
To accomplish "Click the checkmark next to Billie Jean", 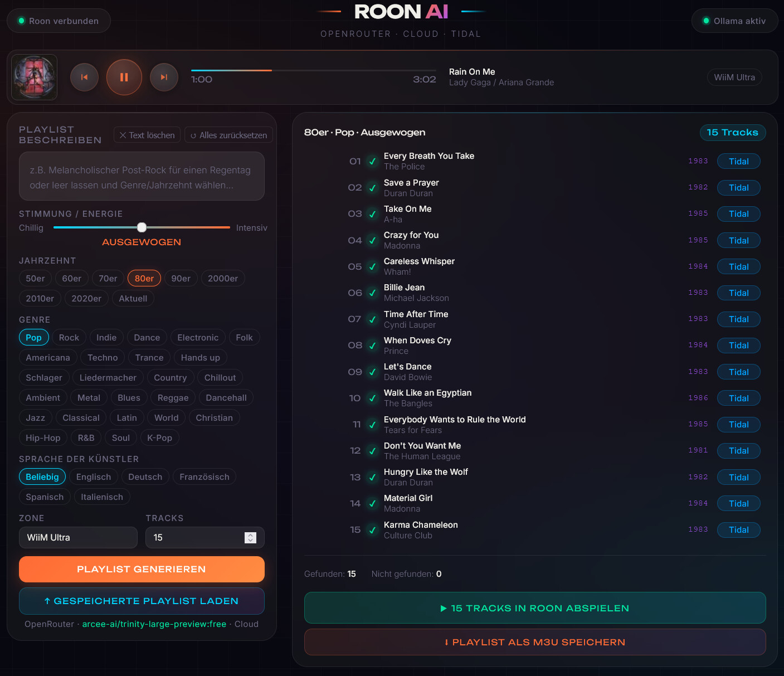I will [372, 293].
